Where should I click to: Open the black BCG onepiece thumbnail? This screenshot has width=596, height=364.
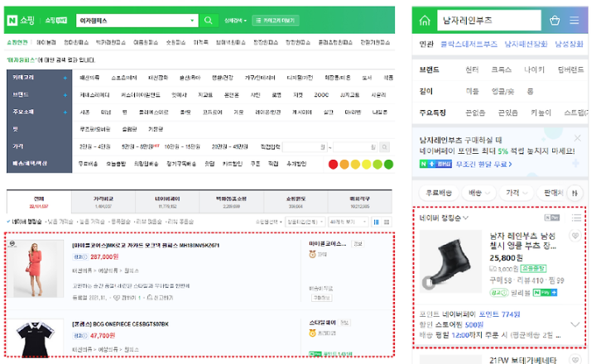[x=35, y=338]
